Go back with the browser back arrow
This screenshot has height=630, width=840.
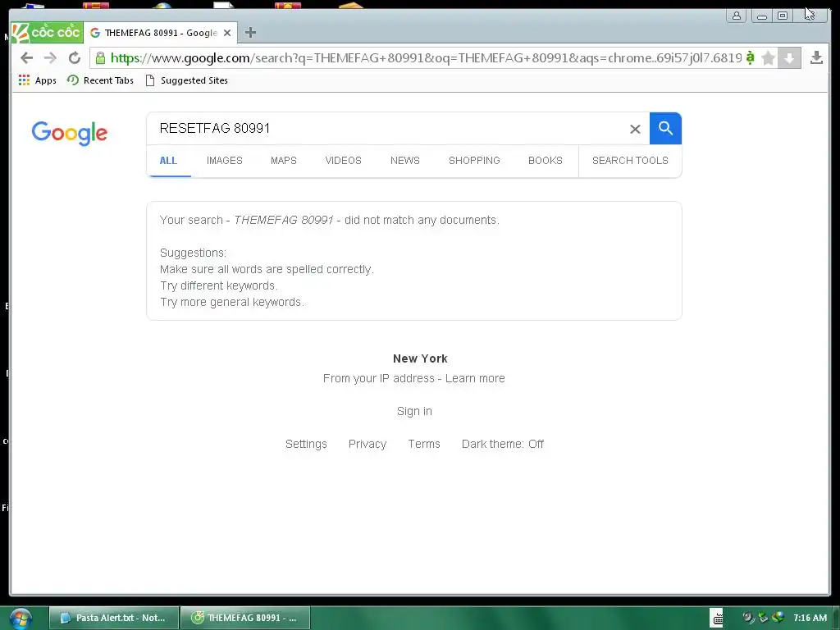click(26, 58)
